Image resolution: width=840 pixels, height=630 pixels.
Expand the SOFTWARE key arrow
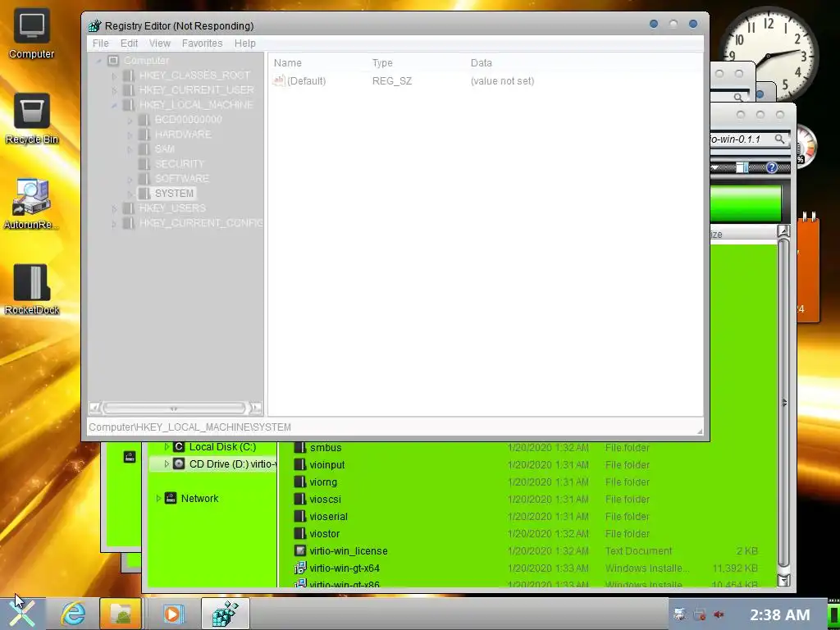pos(130,179)
